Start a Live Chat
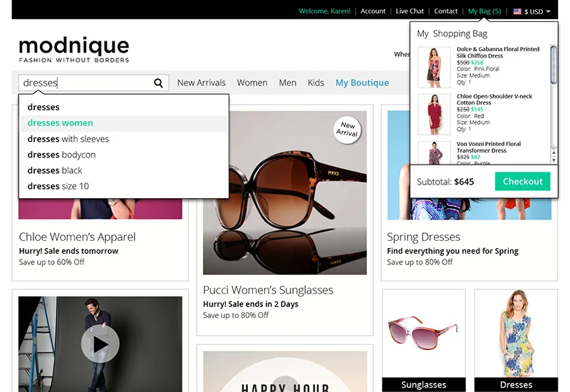 [410, 11]
